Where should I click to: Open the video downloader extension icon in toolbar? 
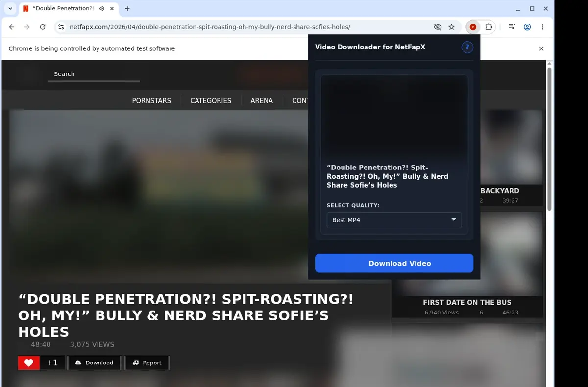tap(473, 27)
